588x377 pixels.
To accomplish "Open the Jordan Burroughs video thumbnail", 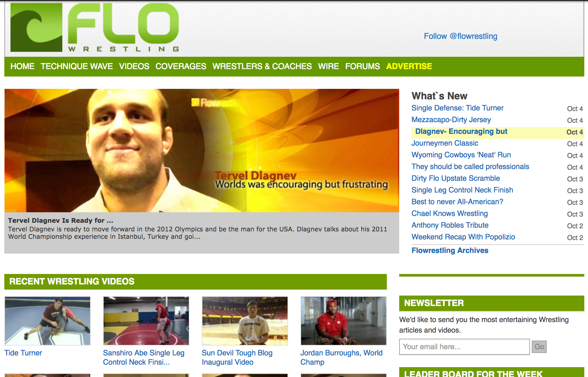I will [x=344, y=321].
